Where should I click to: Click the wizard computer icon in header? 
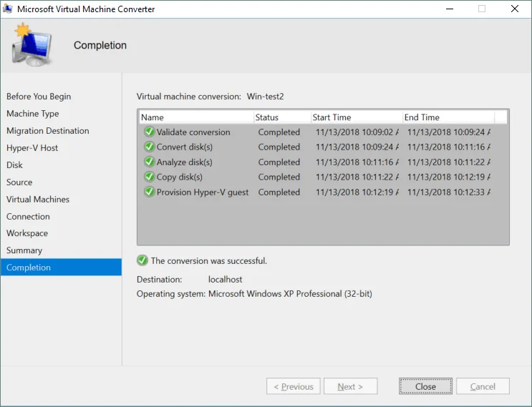tap(32, 44)
